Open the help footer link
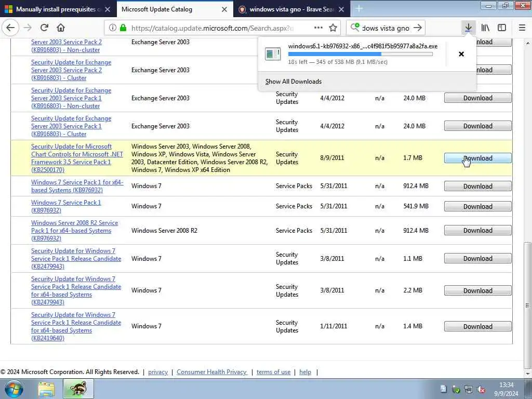Viewport: 532px width, 399px height. 305,372
